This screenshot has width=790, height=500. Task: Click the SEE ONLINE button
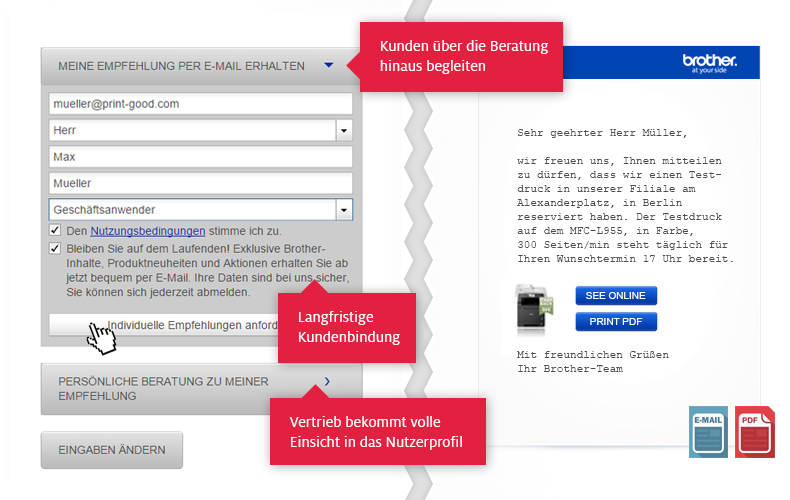[x=616, y=296]
